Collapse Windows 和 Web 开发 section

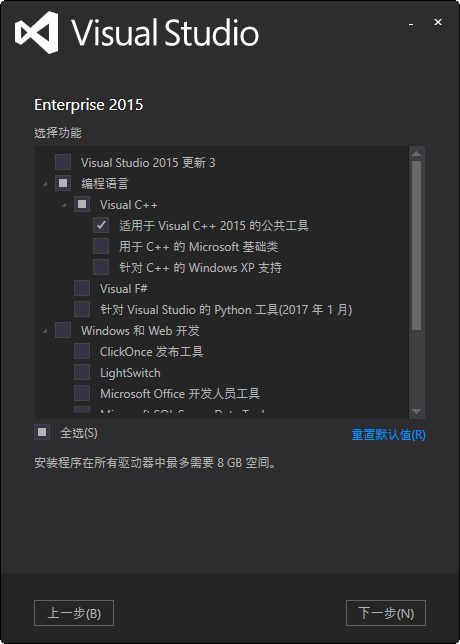point(45,331)
